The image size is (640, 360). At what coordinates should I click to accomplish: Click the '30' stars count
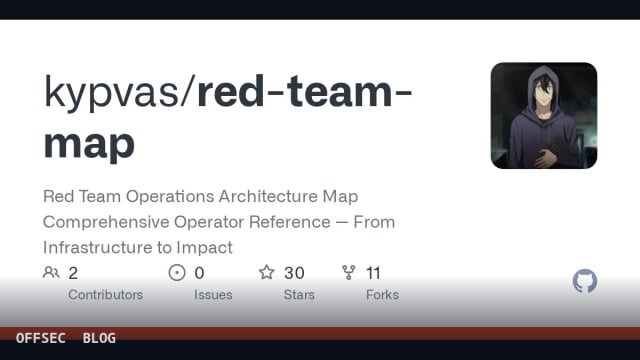click(294, 273)
